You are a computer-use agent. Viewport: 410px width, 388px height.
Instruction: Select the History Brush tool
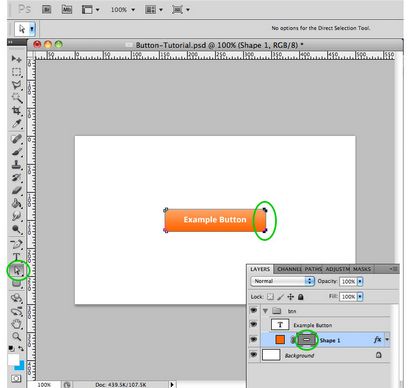point(16,178)
